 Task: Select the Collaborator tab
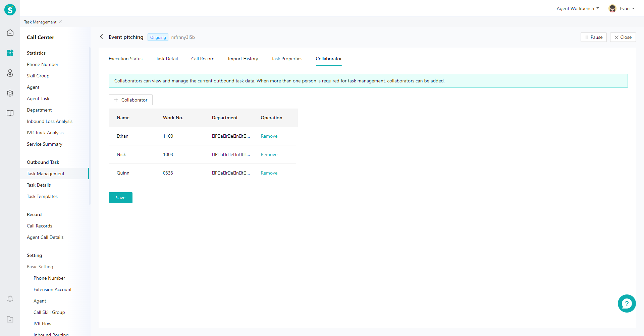328,59
